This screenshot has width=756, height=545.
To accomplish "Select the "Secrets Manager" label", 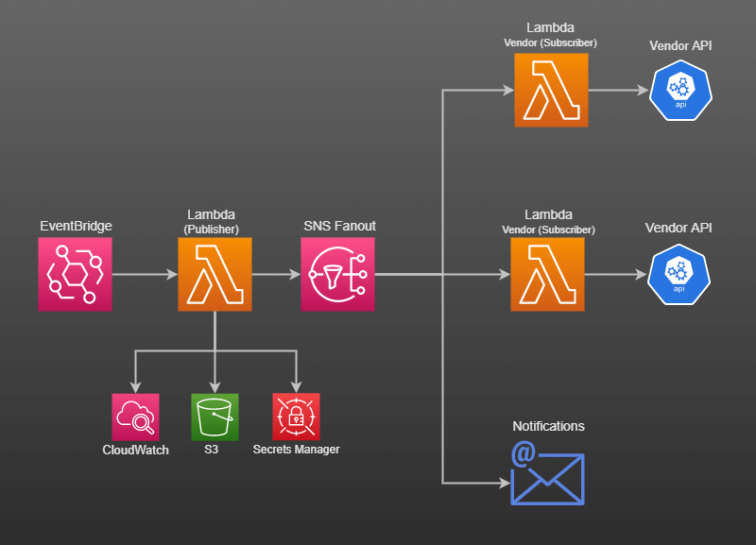I will click(296, 450).
